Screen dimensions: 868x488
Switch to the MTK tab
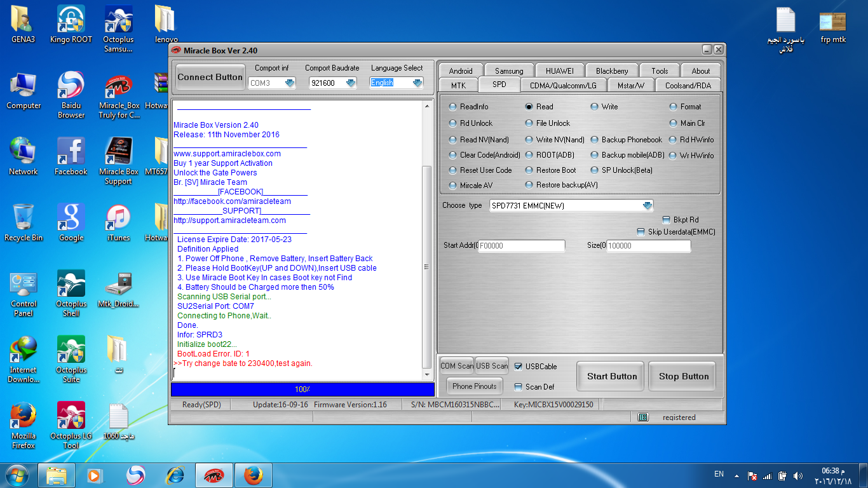(x=458, y=85)
